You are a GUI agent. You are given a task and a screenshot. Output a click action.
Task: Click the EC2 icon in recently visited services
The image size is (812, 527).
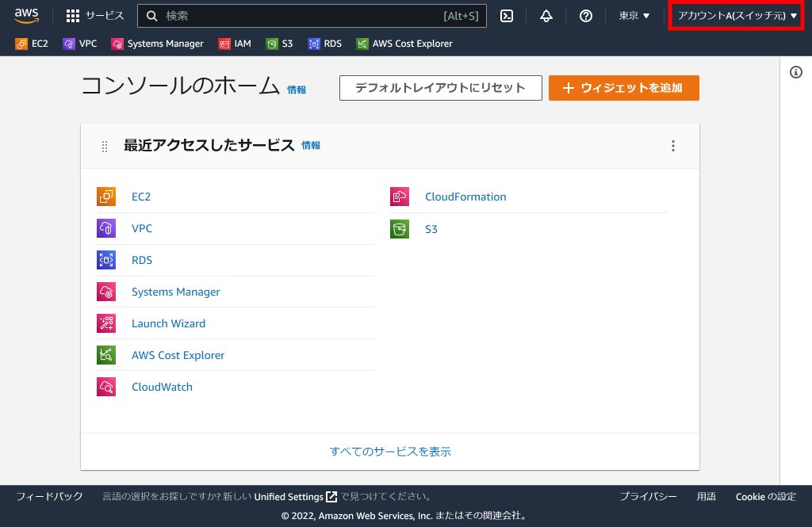pos(106,197)
